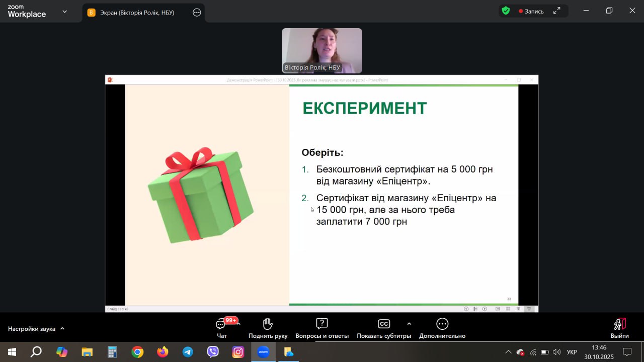644x362 pixels.
Task: Open File Explorer from the taskbar
Action: coord(87,352)
